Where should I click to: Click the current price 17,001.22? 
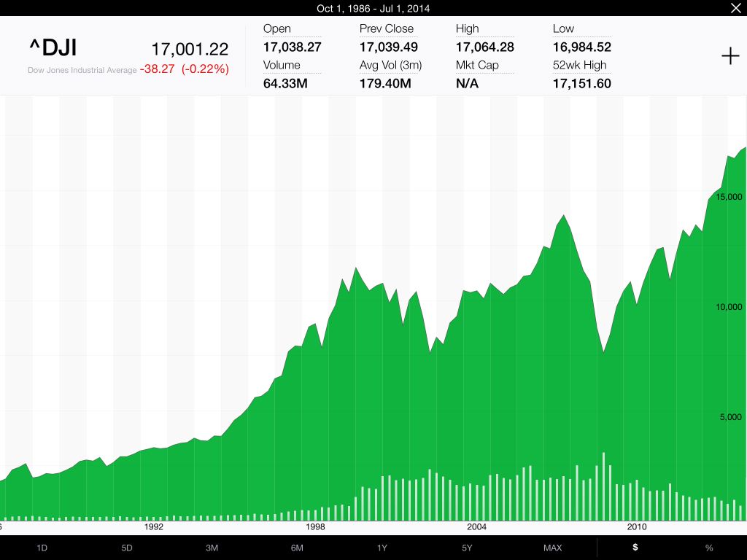point(190,49)
